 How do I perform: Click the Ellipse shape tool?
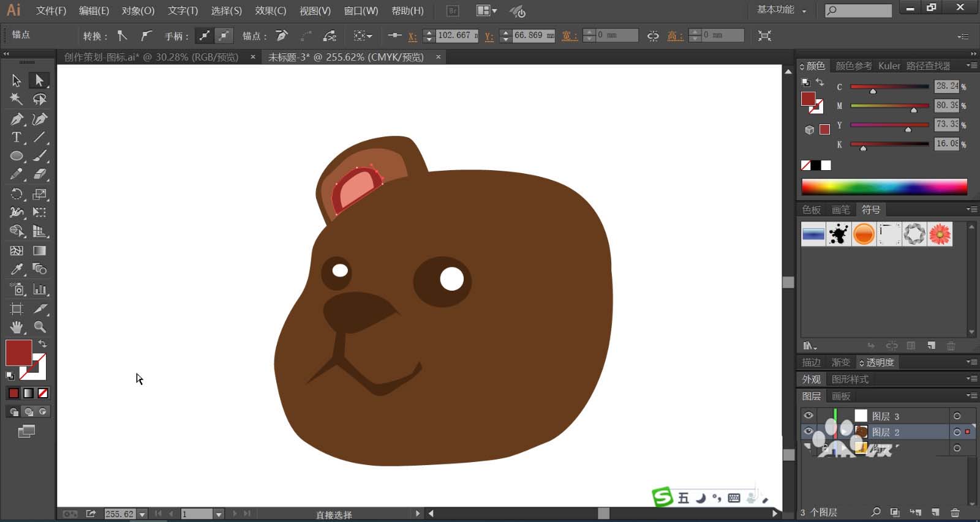click(x=17, y=156)
